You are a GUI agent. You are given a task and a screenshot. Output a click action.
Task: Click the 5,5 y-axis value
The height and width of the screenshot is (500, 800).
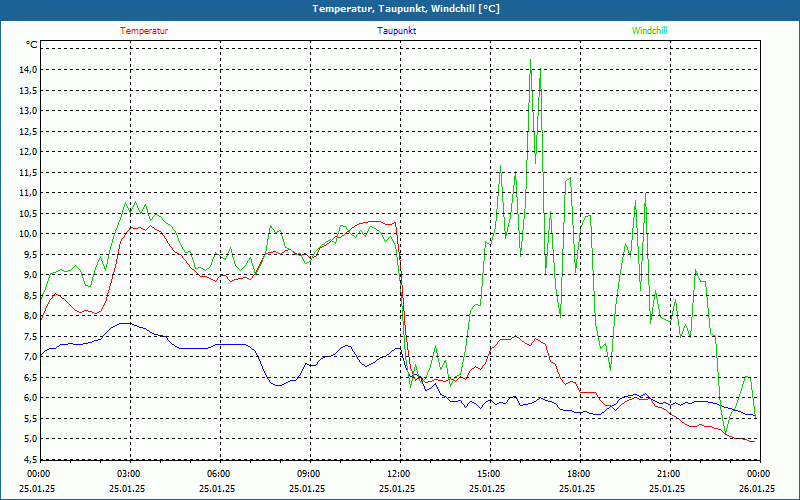pyautogui.click(x=31, y=418)
